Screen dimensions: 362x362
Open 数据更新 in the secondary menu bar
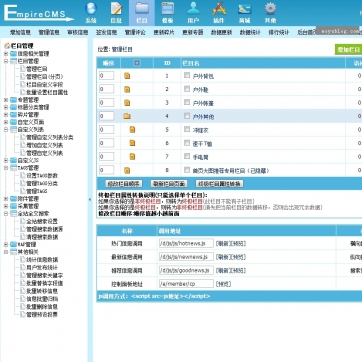pos(221,32)
